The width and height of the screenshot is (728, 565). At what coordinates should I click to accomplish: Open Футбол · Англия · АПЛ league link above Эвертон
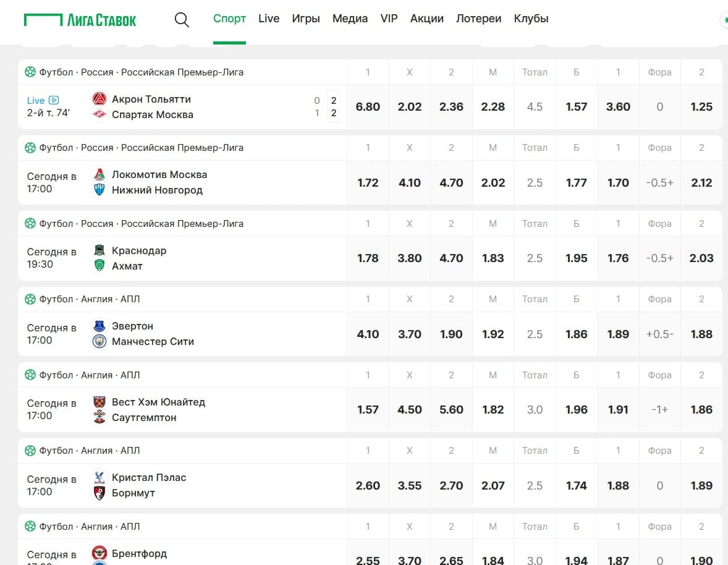[x=89, y=299]
